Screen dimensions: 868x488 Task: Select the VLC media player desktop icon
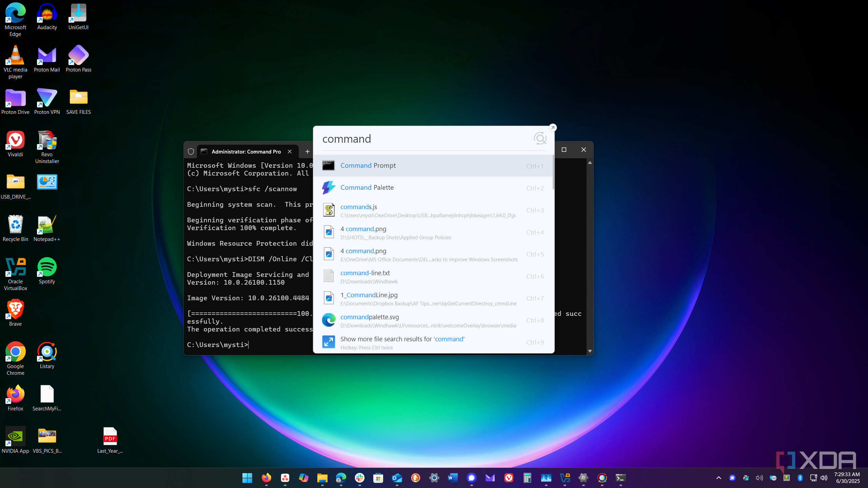pyautogui.click(x=15, y=62)
